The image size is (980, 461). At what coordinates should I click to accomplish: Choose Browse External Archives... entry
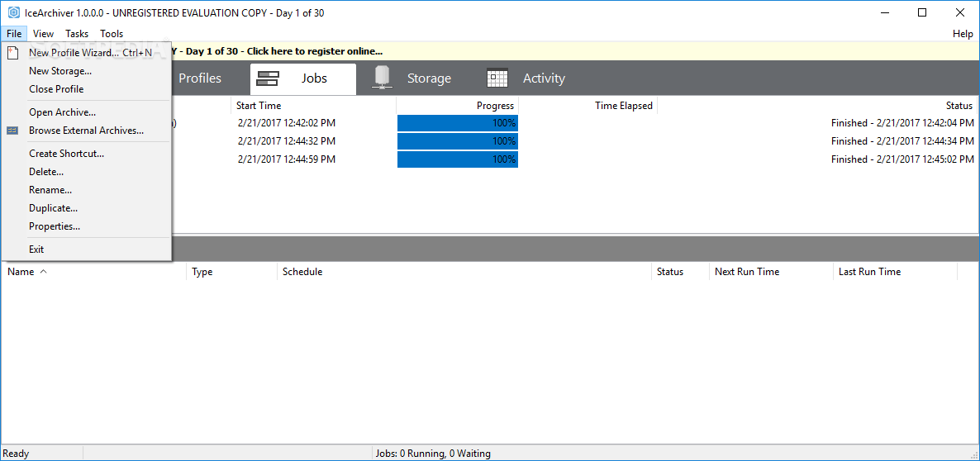click(x=86, y=131)
